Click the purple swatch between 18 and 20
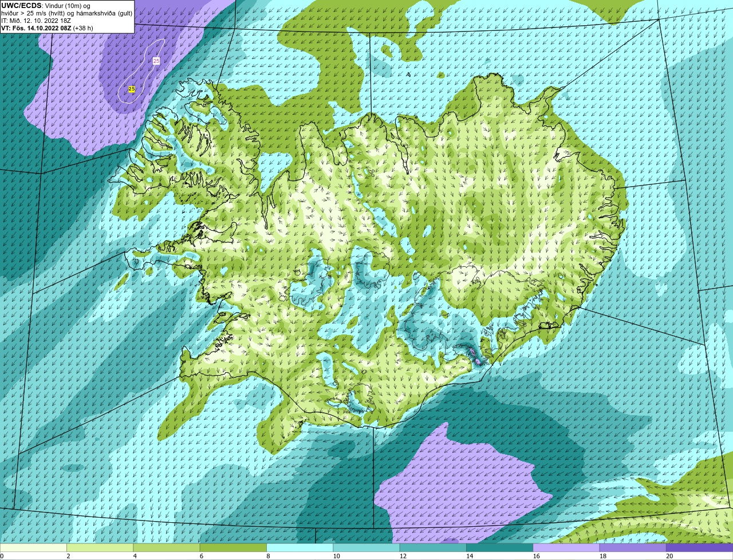Viewport: 733px width, 560px height. tap(633, 547)
